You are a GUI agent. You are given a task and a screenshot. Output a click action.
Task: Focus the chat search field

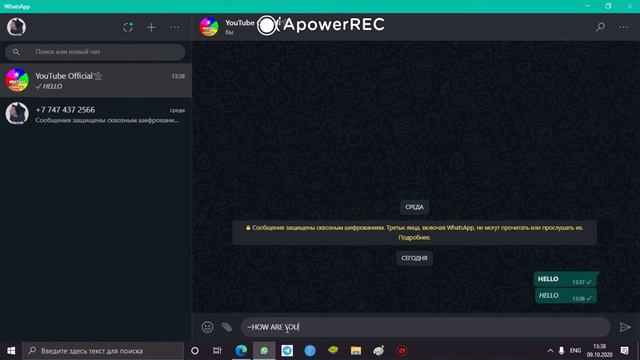(95, 52)
